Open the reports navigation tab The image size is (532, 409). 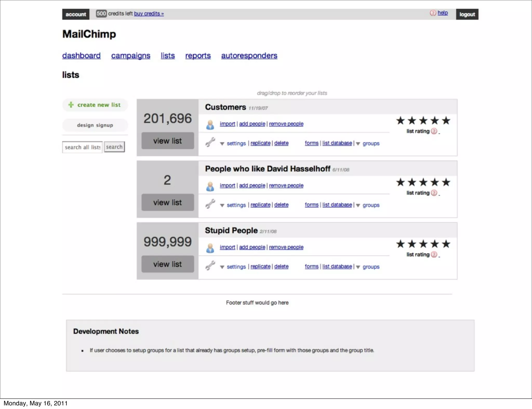(x=198, y=56)
